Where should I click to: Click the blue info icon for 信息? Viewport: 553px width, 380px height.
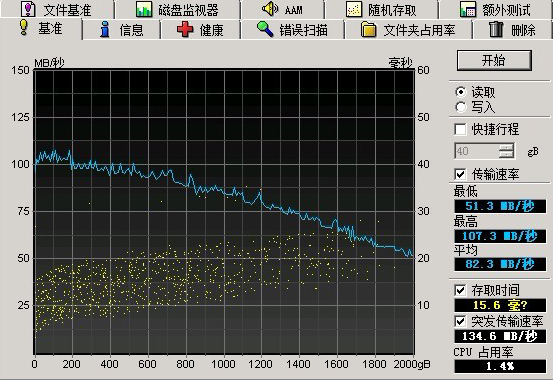pos(104,29)
